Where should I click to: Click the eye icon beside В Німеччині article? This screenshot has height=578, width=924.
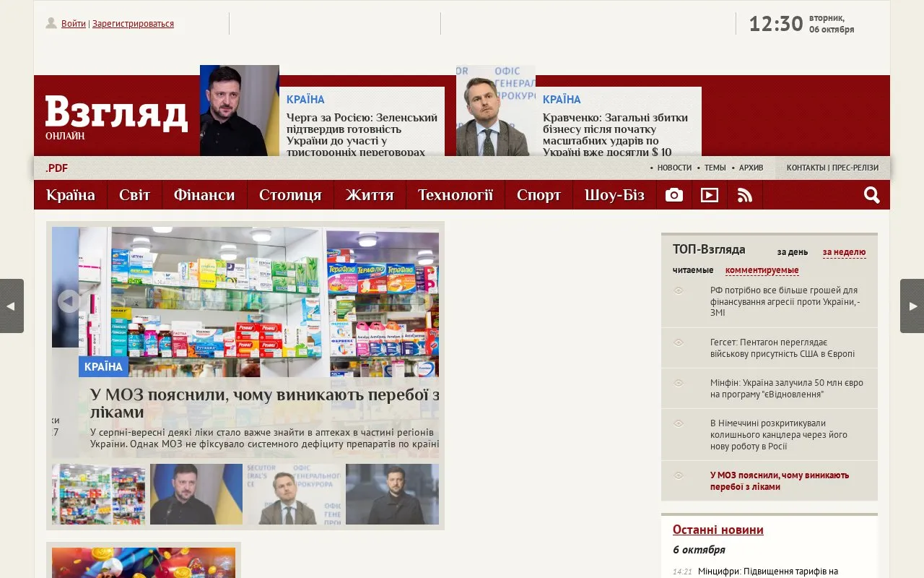[x=679, y=423]
